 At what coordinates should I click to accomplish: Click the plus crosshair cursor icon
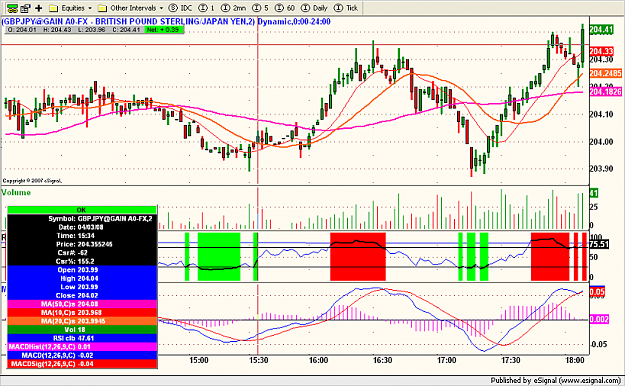[39, 8]
